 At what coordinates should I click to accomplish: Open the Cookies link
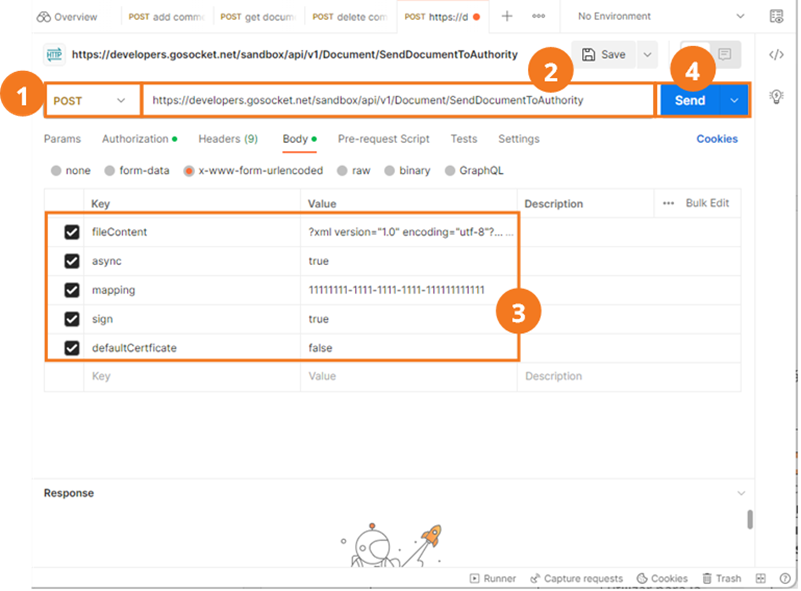coord(717,139)
